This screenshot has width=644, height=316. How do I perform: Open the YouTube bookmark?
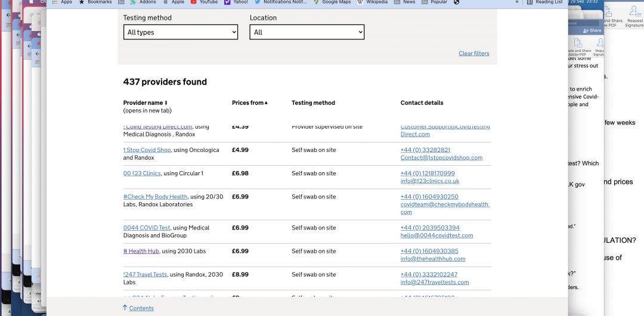pos(203,2)
